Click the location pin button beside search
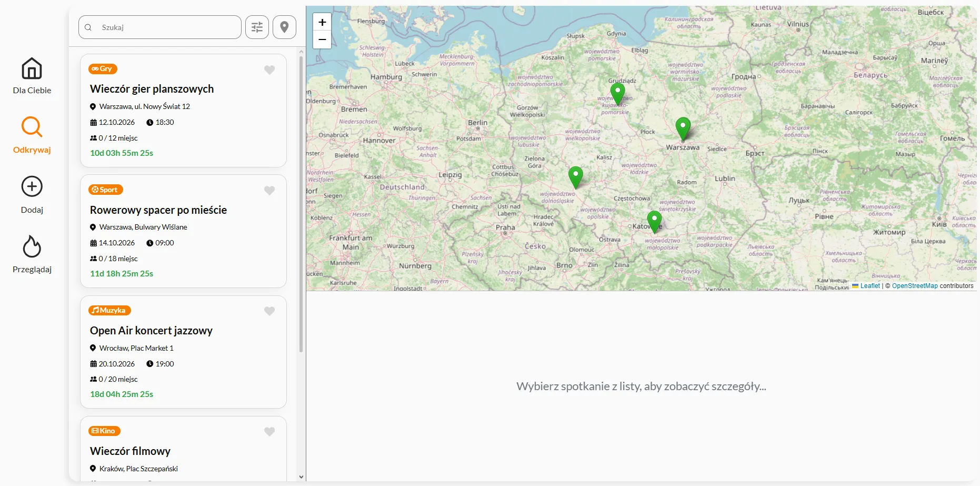Screen dimensions: 980x486 point(284,27)
